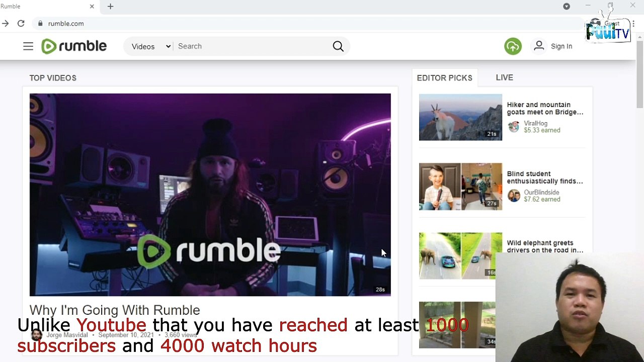
Task: Click the Rumble logo in header
Action: click(x=74, y=46)
